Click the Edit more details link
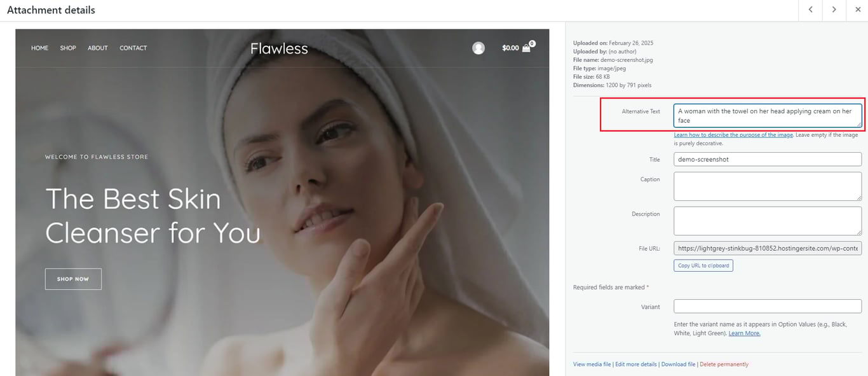 click(x=635, y=364)
